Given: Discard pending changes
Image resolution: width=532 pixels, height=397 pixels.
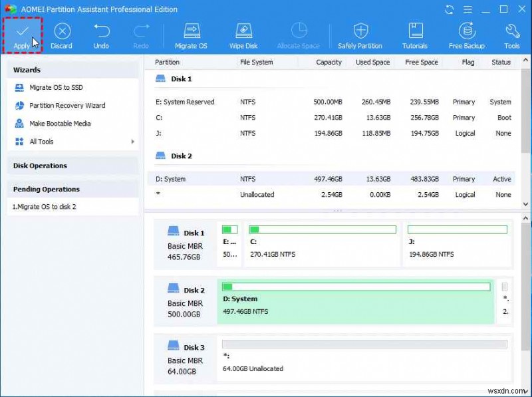Looking at the screenshot, I should tap(61, 35).
